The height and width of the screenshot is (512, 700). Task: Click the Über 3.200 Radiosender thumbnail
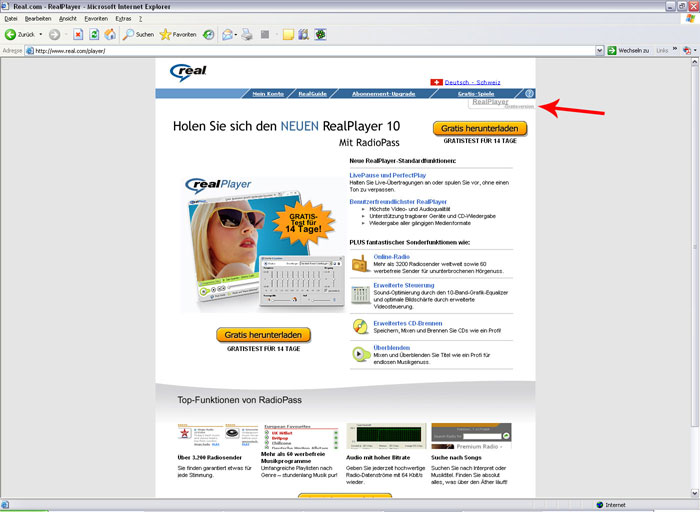217,435
